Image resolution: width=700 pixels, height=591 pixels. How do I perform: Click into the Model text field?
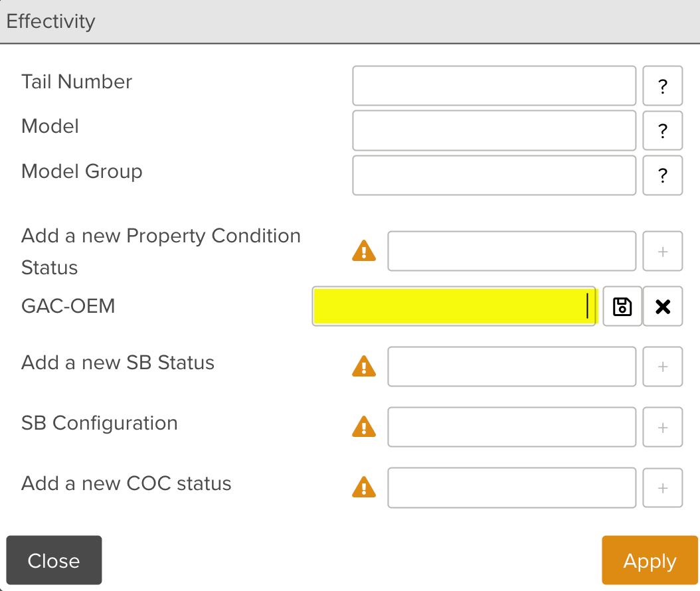point(494,131)
